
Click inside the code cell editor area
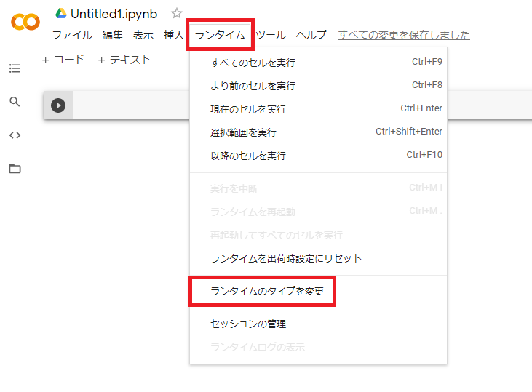(x=131, y=105)
